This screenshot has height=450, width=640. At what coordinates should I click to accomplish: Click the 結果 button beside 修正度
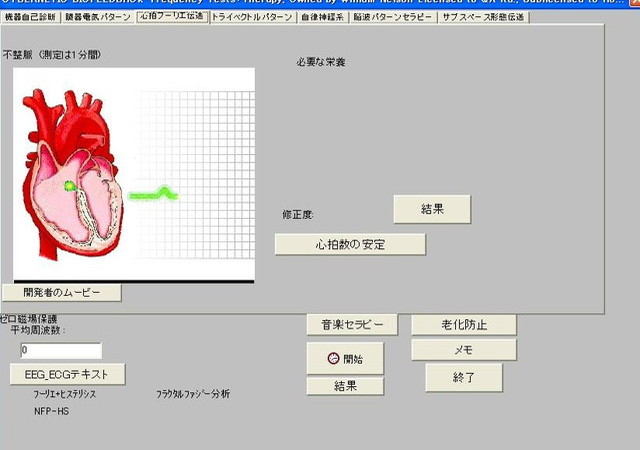tap(432, 209)
